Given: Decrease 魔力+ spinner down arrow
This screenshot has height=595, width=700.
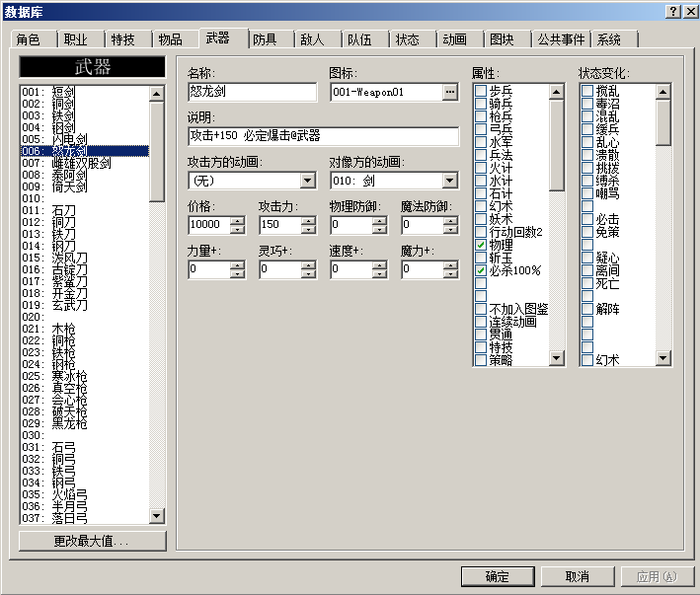Looking at the screenshot, I should point(451,274).
